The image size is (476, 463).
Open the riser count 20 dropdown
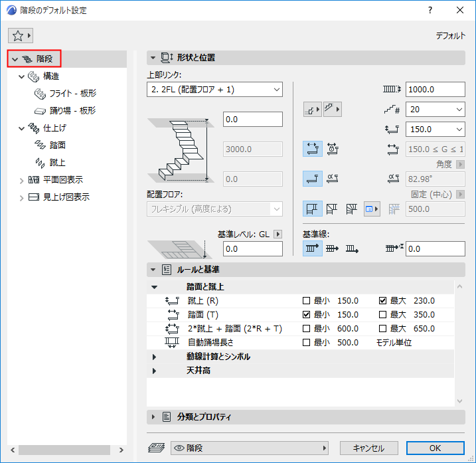coord(435,110)
